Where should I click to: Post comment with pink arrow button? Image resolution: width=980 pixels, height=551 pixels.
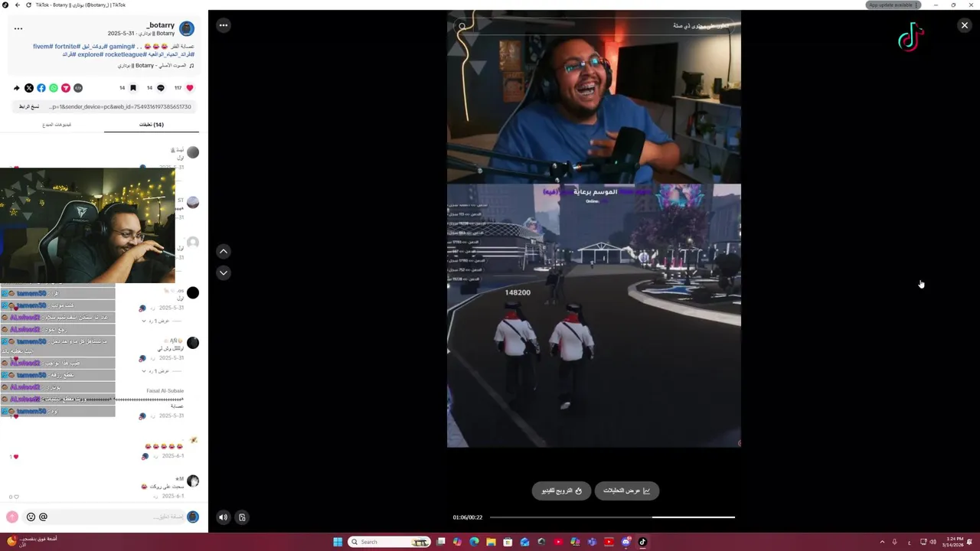pos(11,517)
